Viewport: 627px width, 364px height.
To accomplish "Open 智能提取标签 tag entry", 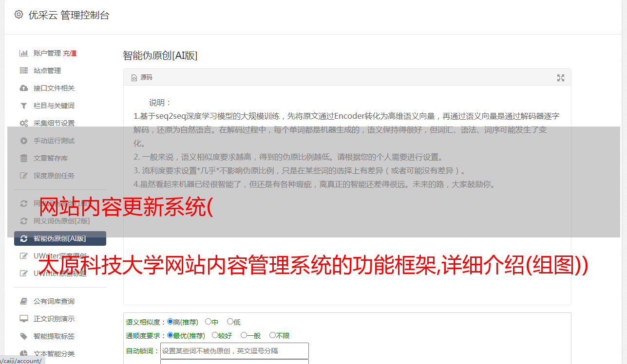I will pos(54,336).
